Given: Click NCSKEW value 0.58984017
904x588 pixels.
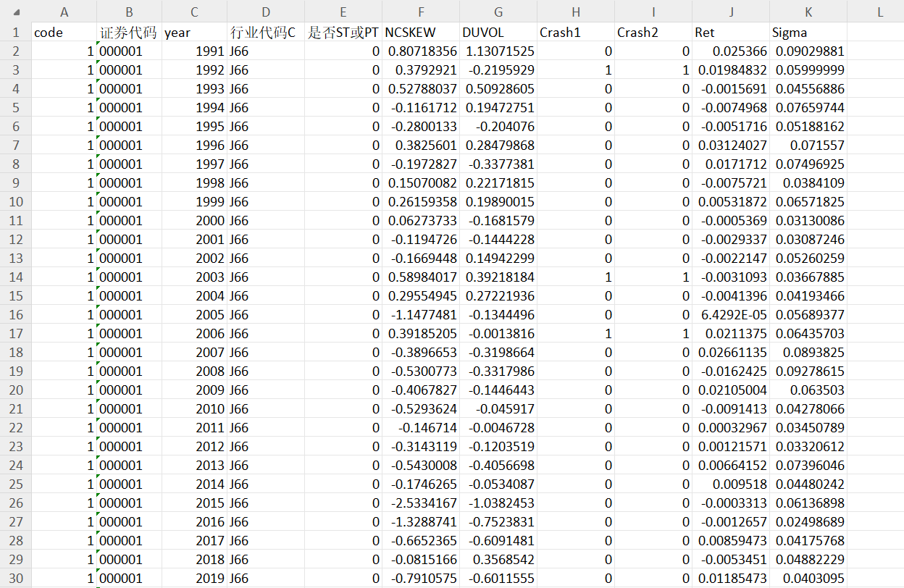Looking at the screenshot, I should 421,277.
